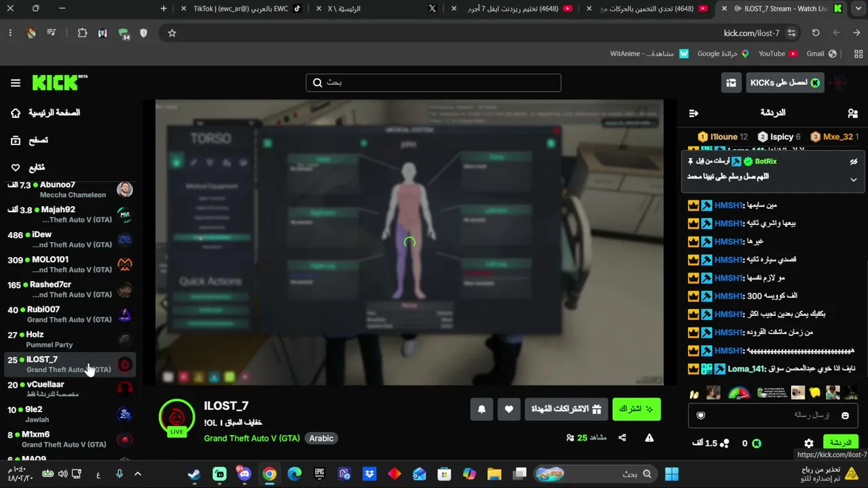The width and height of the screenshot is (868, 488).
Task: Open the متابع following section
Action: click(28, 167)
